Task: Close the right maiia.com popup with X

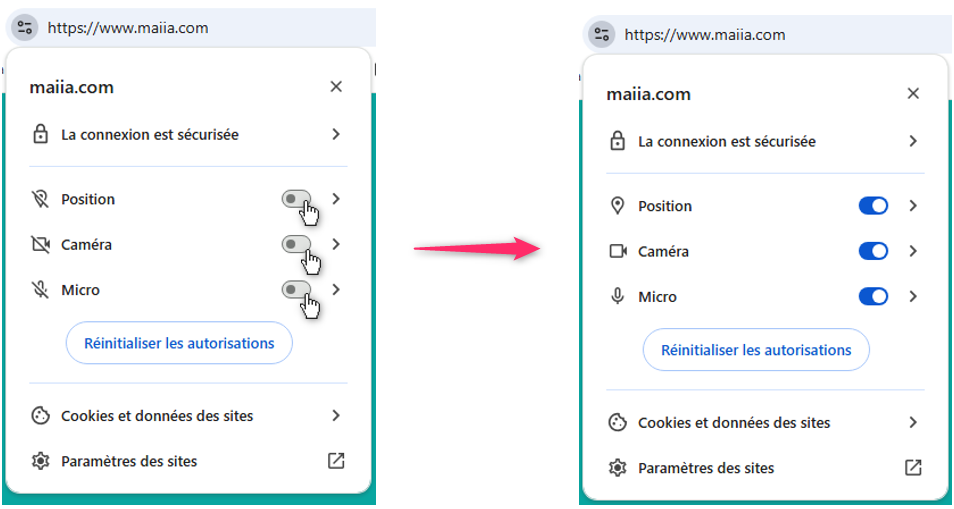Action: tap(913, 94)
